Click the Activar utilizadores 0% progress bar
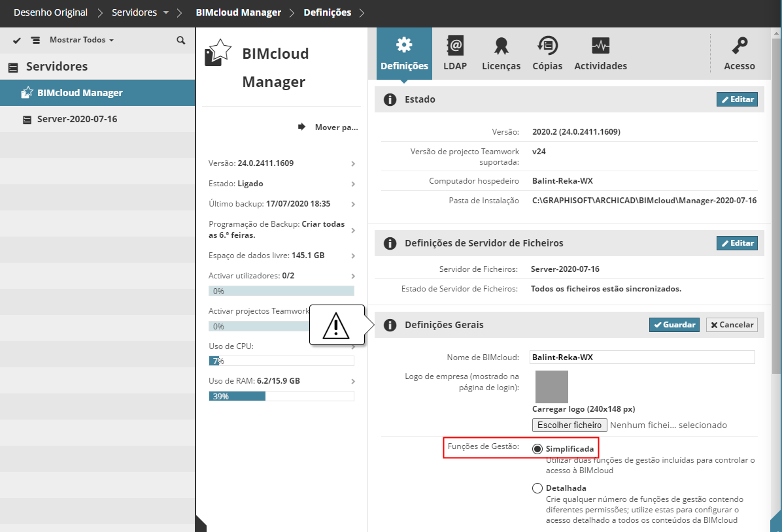782x532 pixels. click(281, 291)
